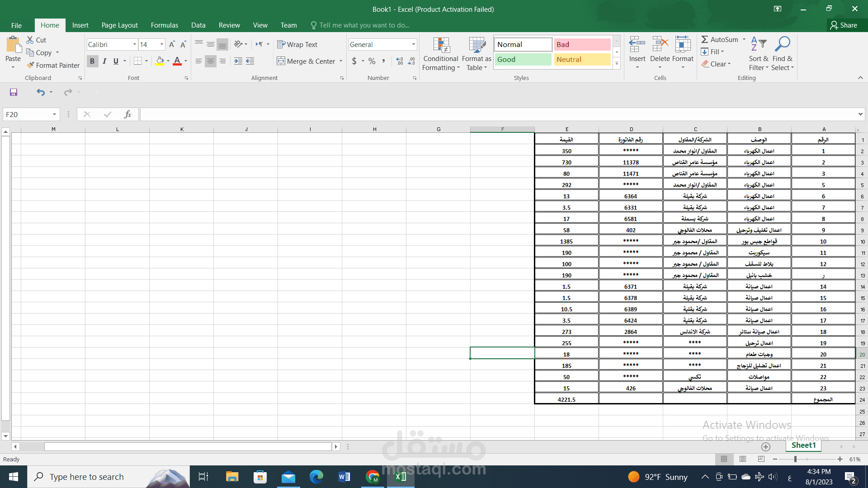Toggle Wrap Text for the cell
Viewport: 868px width, 488px height.
click(297, 44)
